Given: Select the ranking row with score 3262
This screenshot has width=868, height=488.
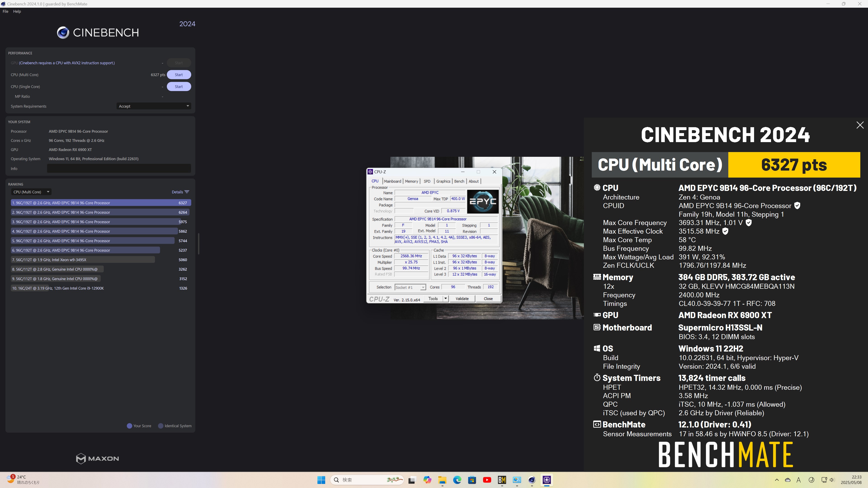Looking at the screenshot, I should tap(101, 269).
